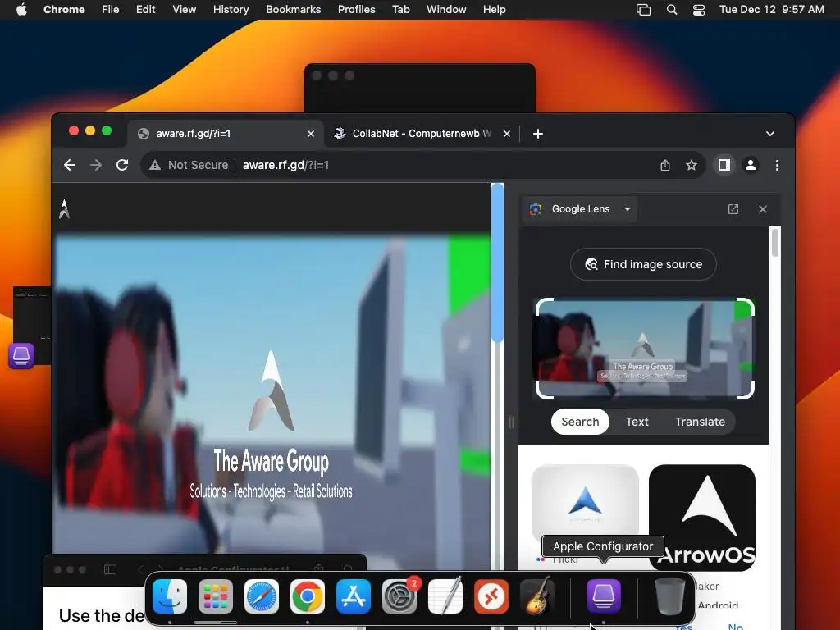Open Spotlight search in the menu bar
The width and height of the screenshot is (840, 630).
(x=672, y=10)
